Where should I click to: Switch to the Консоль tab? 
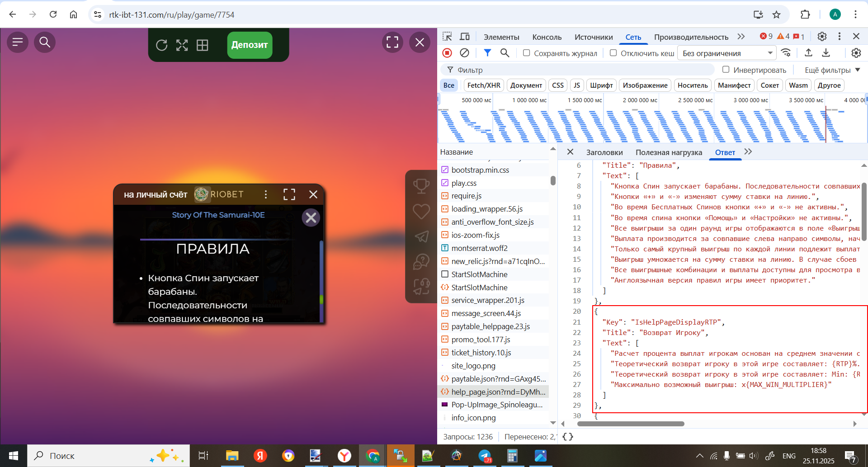pyautogui.click(x=547, y=37)
